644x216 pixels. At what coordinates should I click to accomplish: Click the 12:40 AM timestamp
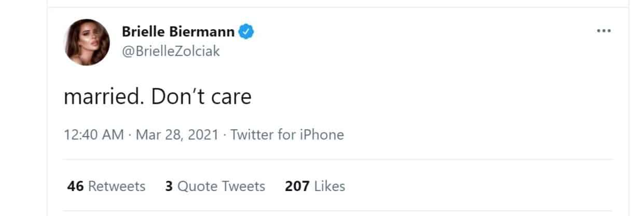pyautogui.click(x=94, y=135)
